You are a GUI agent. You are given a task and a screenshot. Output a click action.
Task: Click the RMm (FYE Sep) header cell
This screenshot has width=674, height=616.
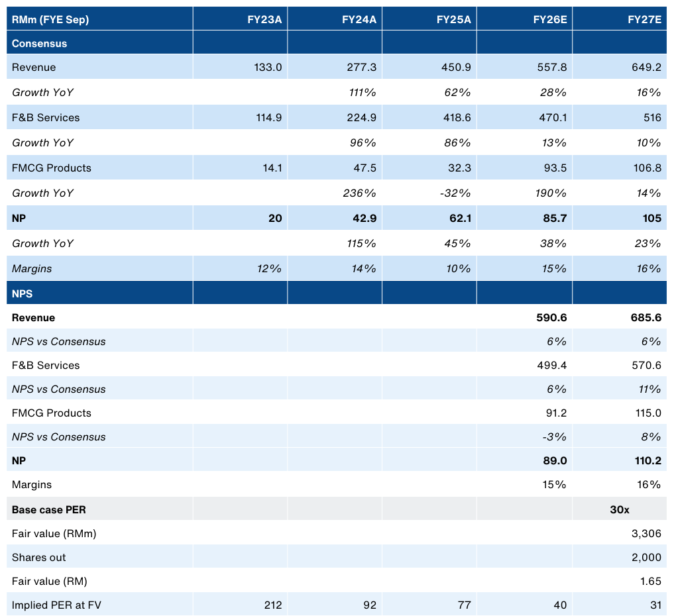[x=50, y=19]
